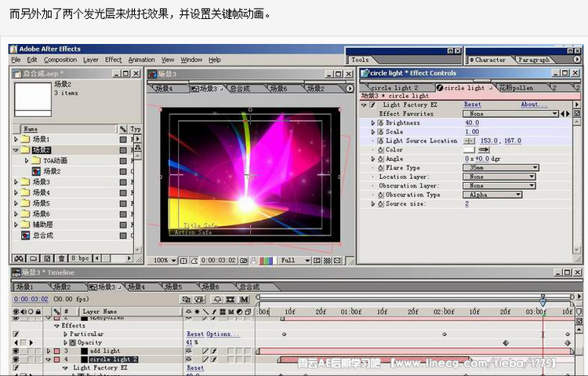Click the Scale stopwatch in Effect Controls
The image size is (588, 376).
click(x=380, y=132)
